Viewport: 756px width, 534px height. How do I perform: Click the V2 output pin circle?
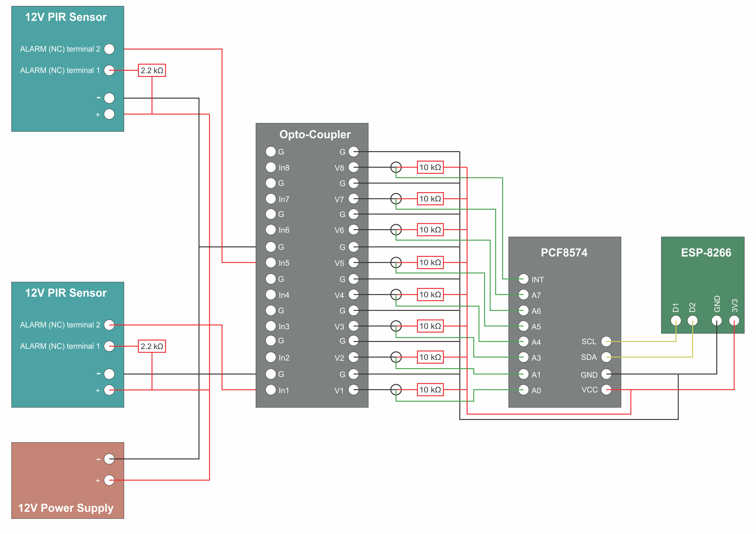[354, 357]
